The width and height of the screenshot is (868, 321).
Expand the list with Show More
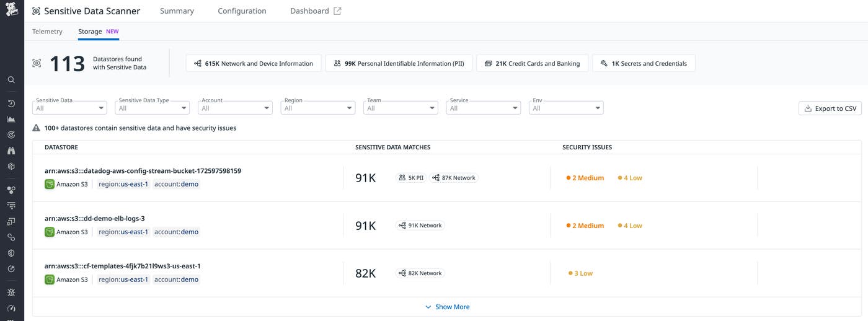click(x=447, y=307)
